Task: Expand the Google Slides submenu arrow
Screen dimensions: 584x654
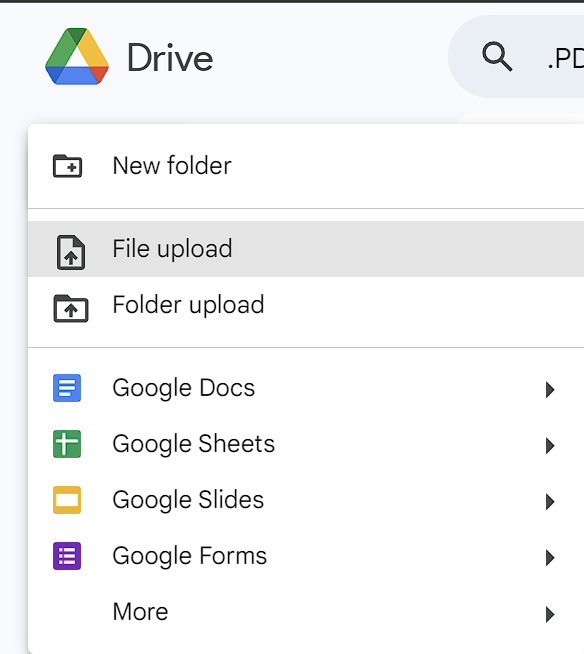Action: 550,501
